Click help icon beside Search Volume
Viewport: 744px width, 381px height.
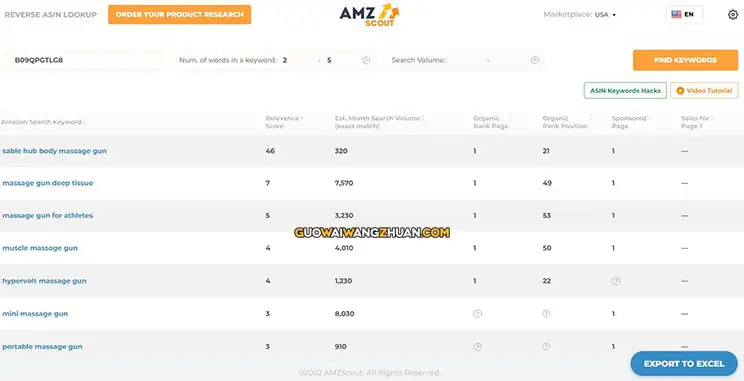[x=535, y=60]
